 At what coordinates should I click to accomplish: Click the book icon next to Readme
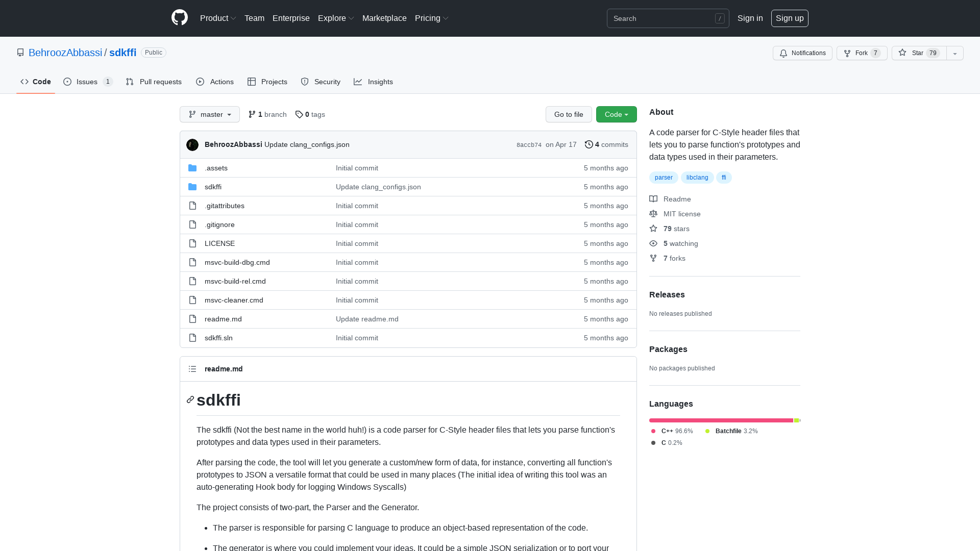pos(653,199)
